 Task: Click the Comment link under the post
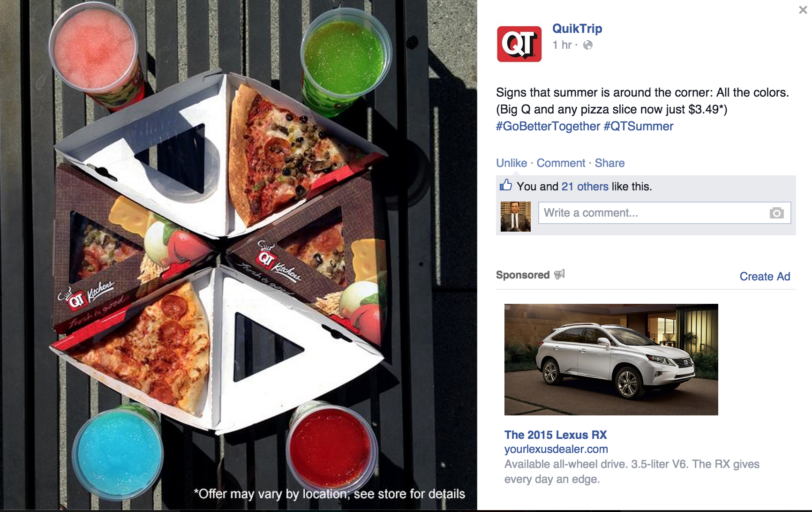[x=561, y=163]
